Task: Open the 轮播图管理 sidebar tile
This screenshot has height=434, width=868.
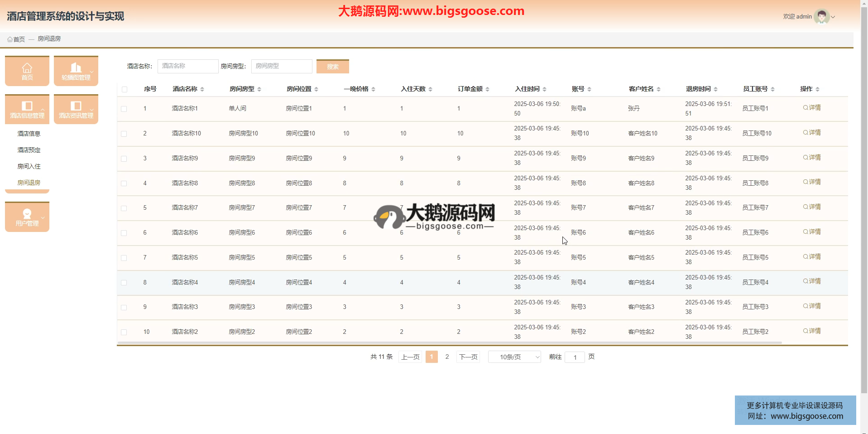Action: pos(76,71)
